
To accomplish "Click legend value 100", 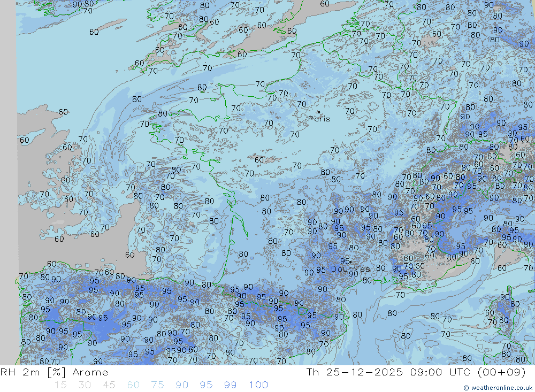I will [x=258, y=385].
